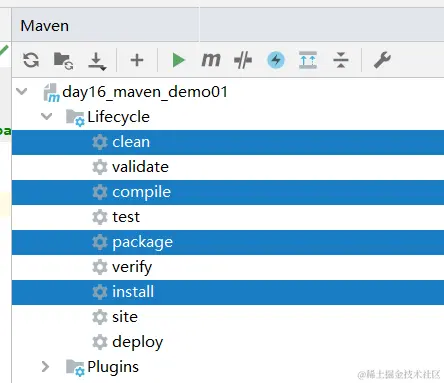Image resolution: width=444 pixels, height=383 pixels.
Task: Click Lifecycle folder gear icon
Action: coord(75,118)
